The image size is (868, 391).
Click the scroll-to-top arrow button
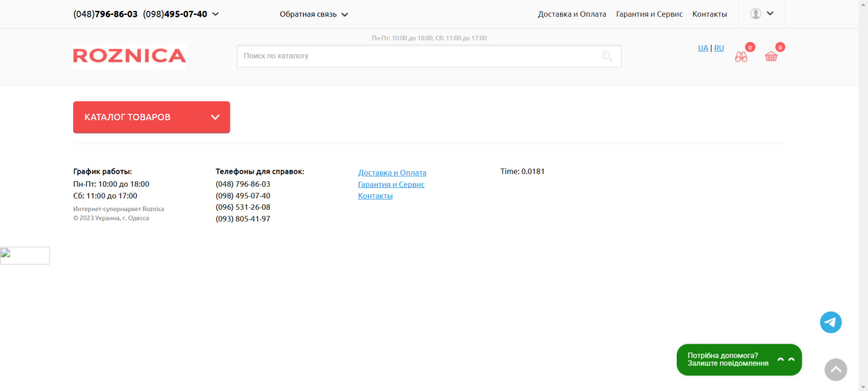pyautogui.click(x=835, y=370)
